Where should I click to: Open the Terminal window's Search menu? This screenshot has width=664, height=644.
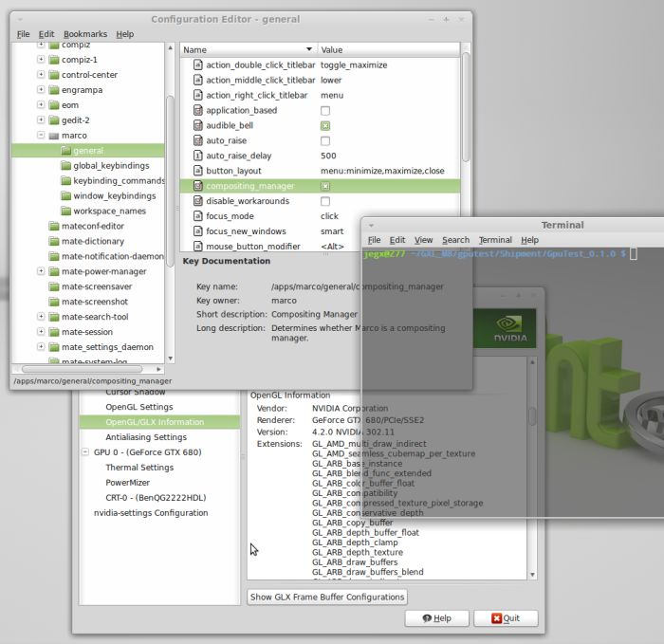(455, 240)
